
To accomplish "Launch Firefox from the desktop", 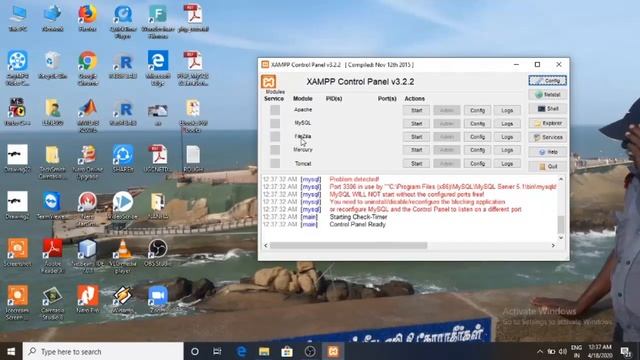I will tap(87, 18).
